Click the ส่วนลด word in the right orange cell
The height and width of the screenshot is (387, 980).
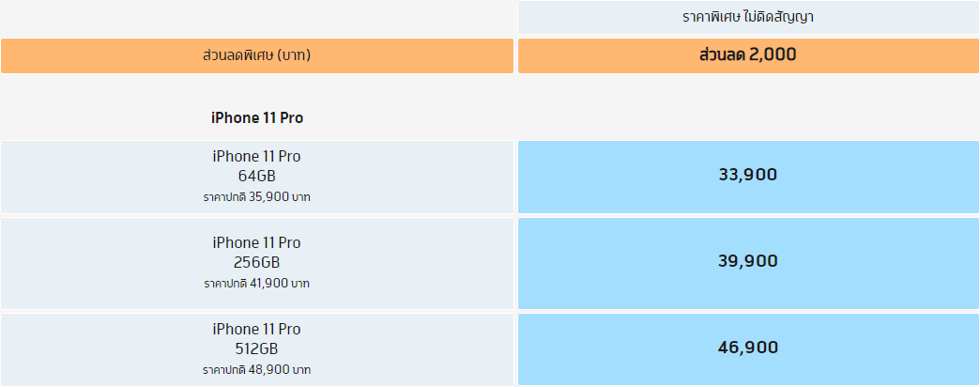coord(722,55)
